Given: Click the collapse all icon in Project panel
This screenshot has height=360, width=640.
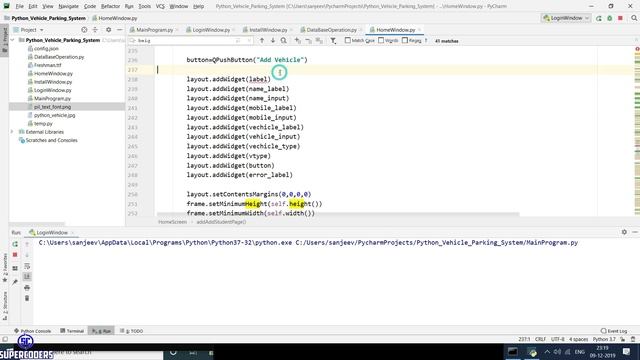Looking at the screenshot, I should (x=95, y=30).
